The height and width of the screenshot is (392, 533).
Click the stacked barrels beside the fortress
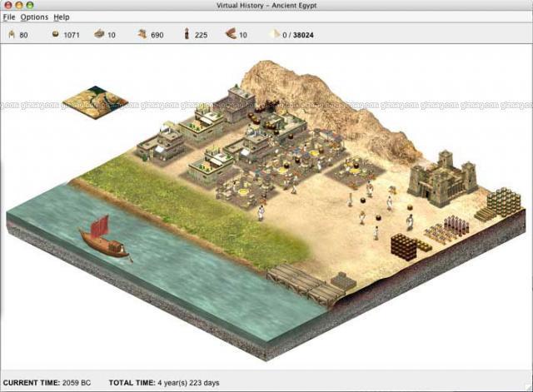pyautogui.click(x=503, y=201)
